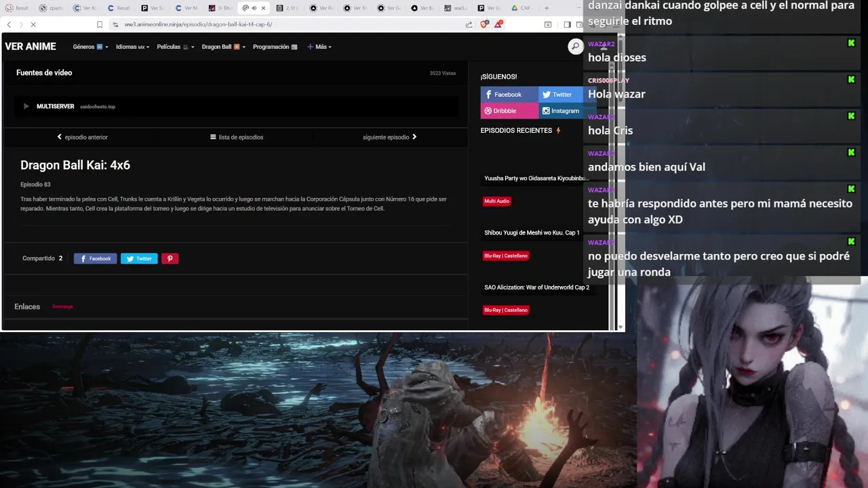Switch to the first Result tab
Viewport: 868px width, 488px height.
[x=18, y=8]
